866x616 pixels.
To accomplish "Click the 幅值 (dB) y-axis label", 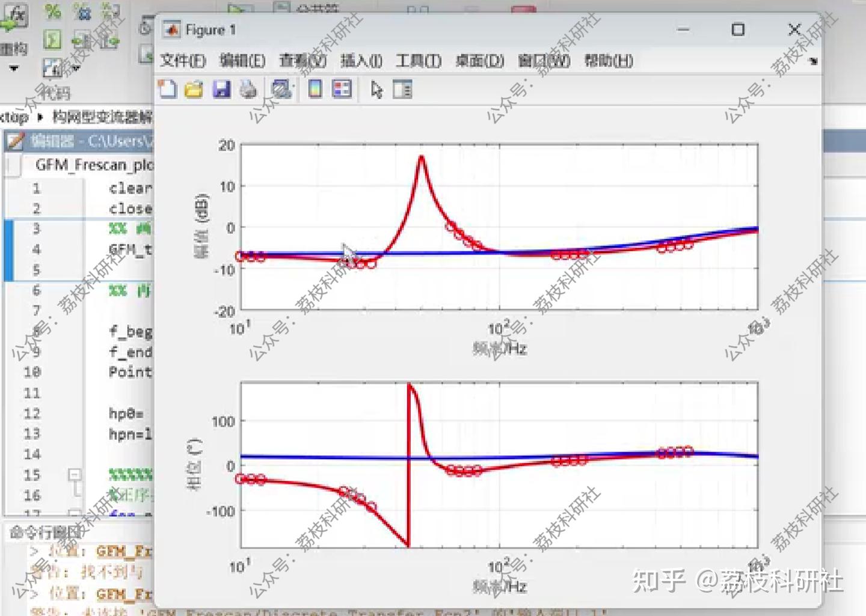I will [x=201, y=226].
